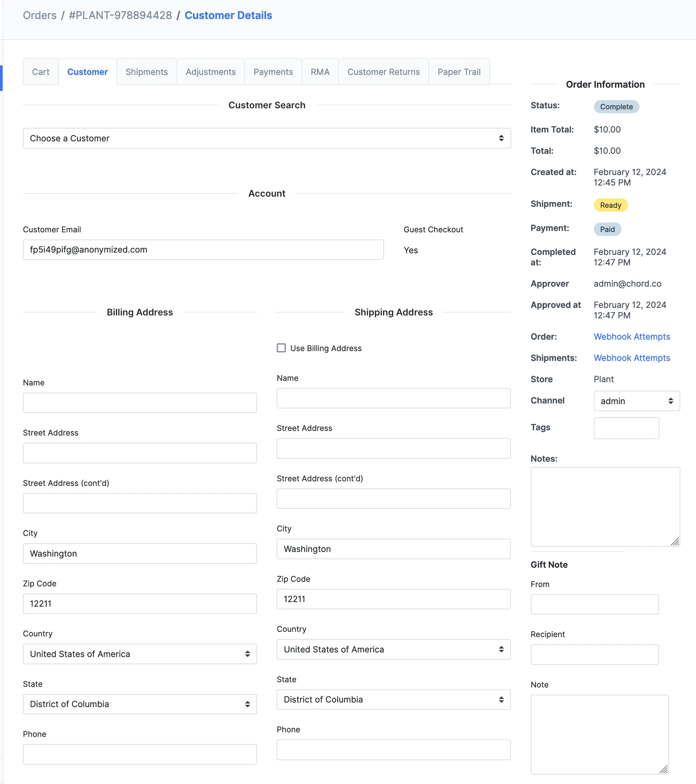696x784 pixels.
Task: Open the RMA tab
Action: pos(320,72)
